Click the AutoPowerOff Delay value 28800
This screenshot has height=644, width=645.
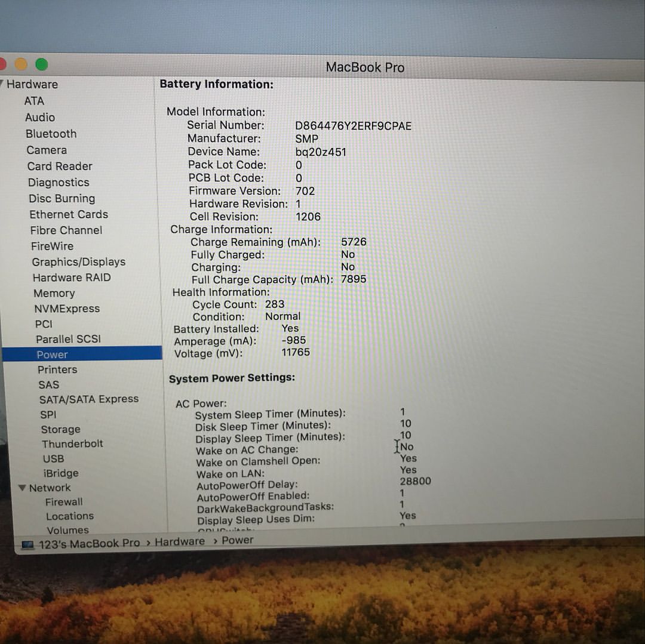(x=416, y=481)
